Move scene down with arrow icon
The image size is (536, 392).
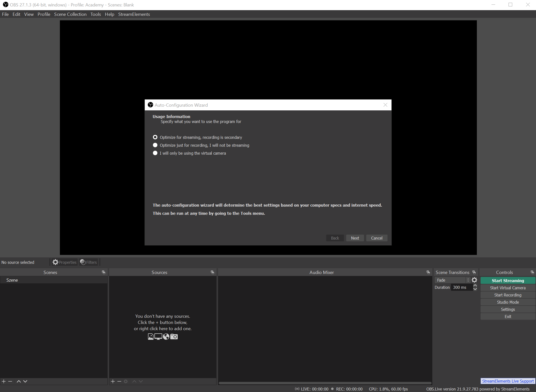point(25,381)
